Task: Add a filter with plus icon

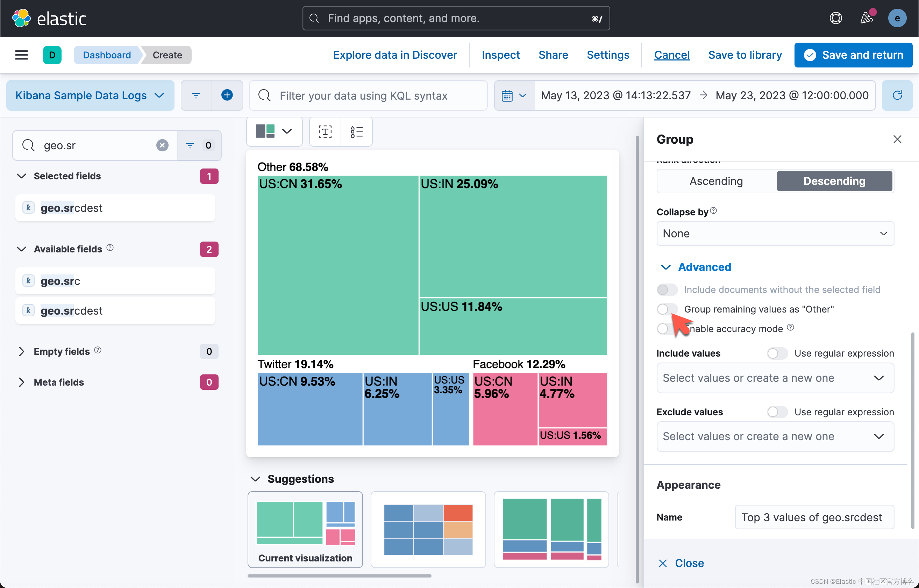Action: coord(227,95)
